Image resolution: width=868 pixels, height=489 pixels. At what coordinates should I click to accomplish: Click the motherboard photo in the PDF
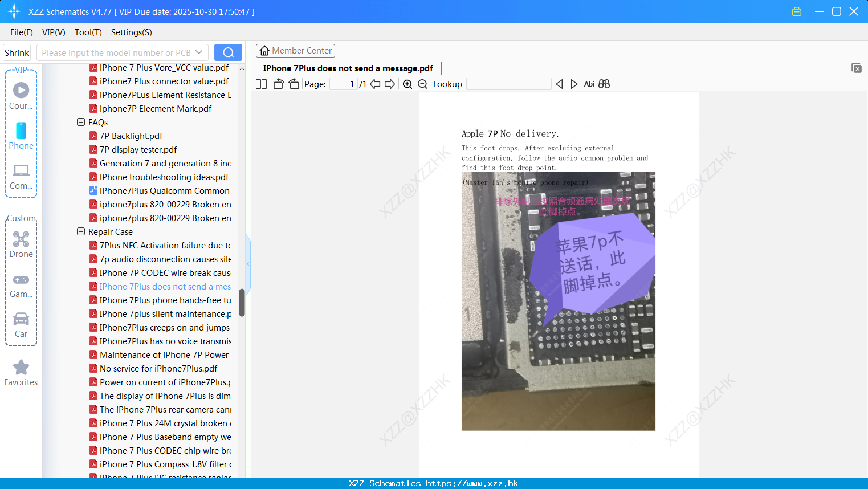559,301
